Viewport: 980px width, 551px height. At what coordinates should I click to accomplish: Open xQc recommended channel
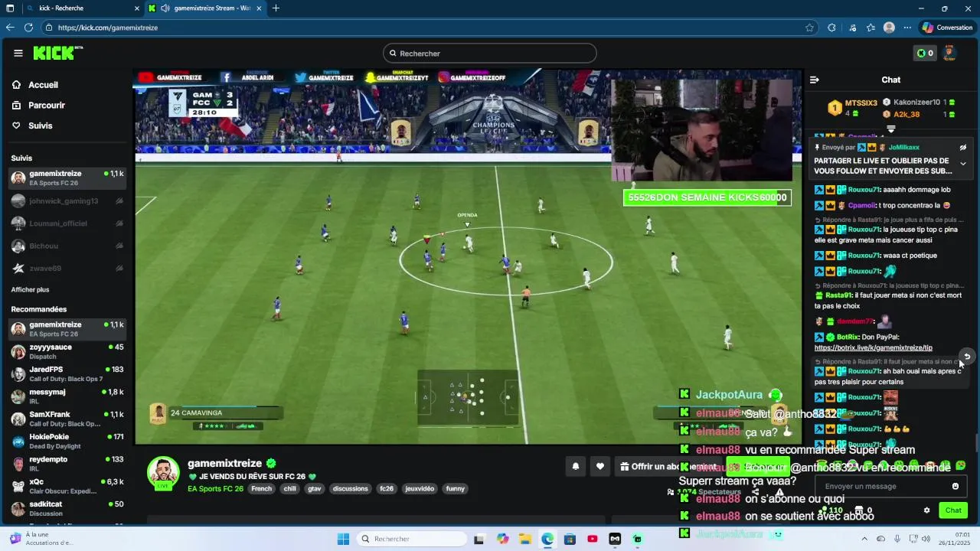[67, 486]
